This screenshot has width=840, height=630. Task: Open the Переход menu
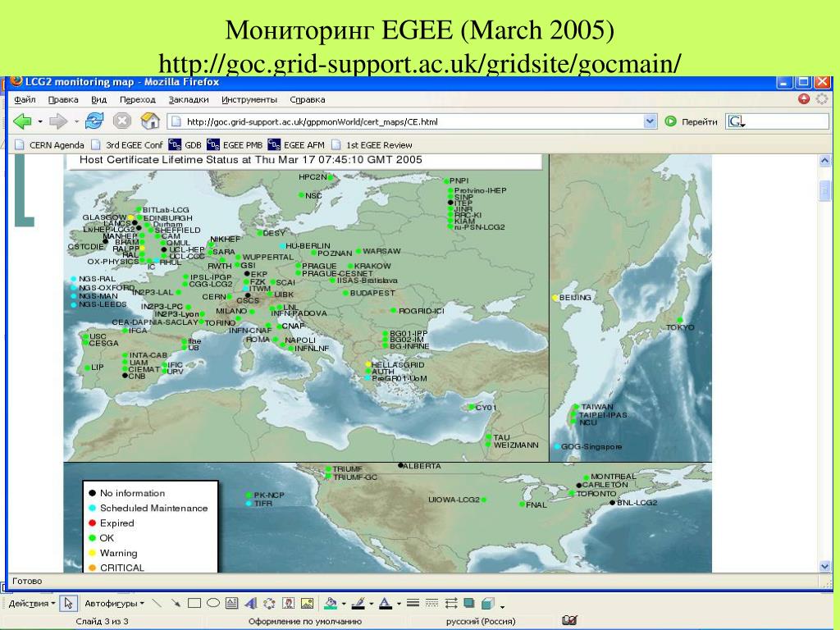click(x=137, y=99)
